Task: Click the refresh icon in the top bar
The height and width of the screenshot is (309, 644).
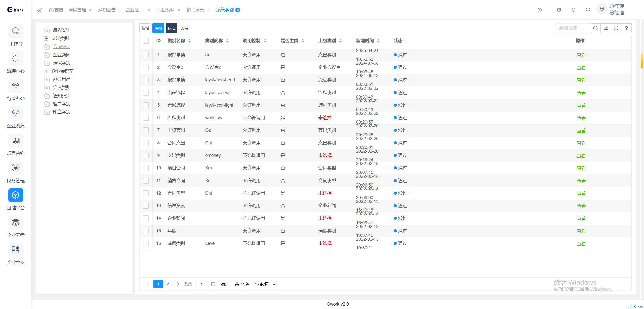Action: (559, 10)
